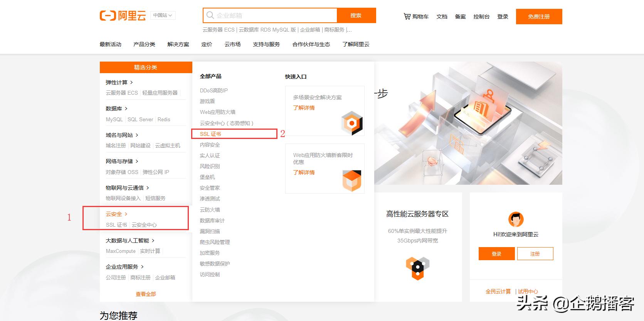Click the 控制台 link in header

(x=481, y=17)
